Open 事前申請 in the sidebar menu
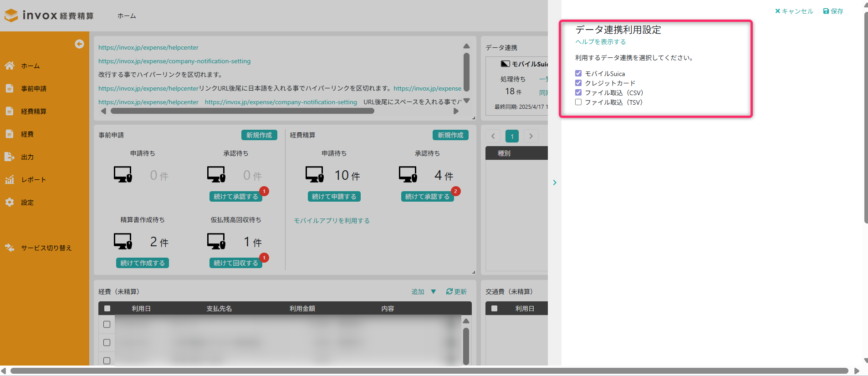 pos(33,88)
